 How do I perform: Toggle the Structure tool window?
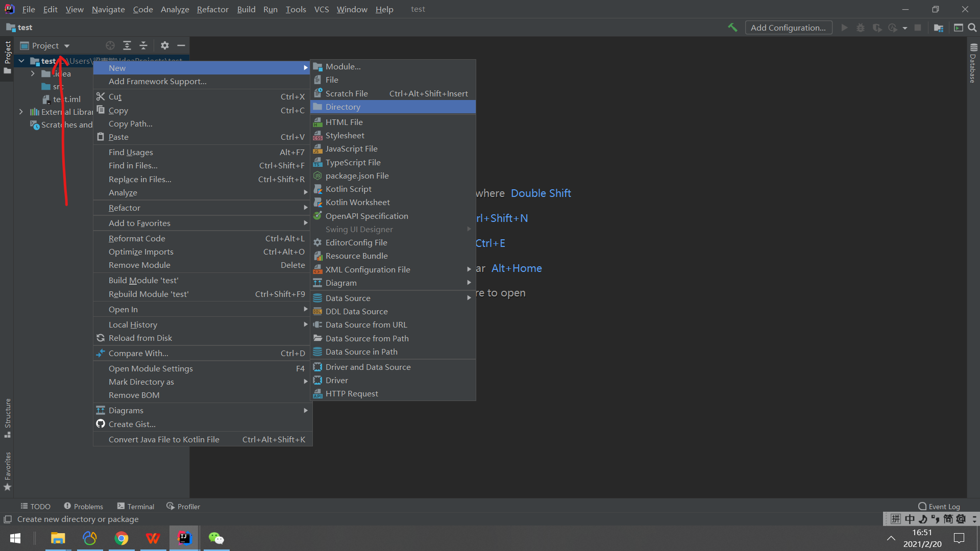coord(8,417)
